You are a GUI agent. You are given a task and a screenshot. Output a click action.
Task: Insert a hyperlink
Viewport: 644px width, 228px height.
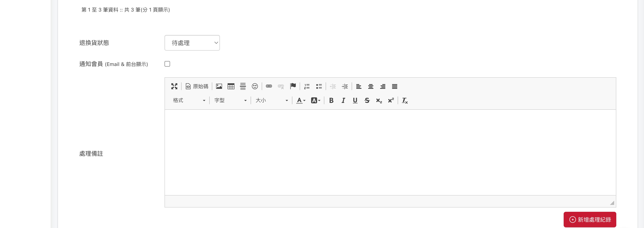click(x=269, y=86)
